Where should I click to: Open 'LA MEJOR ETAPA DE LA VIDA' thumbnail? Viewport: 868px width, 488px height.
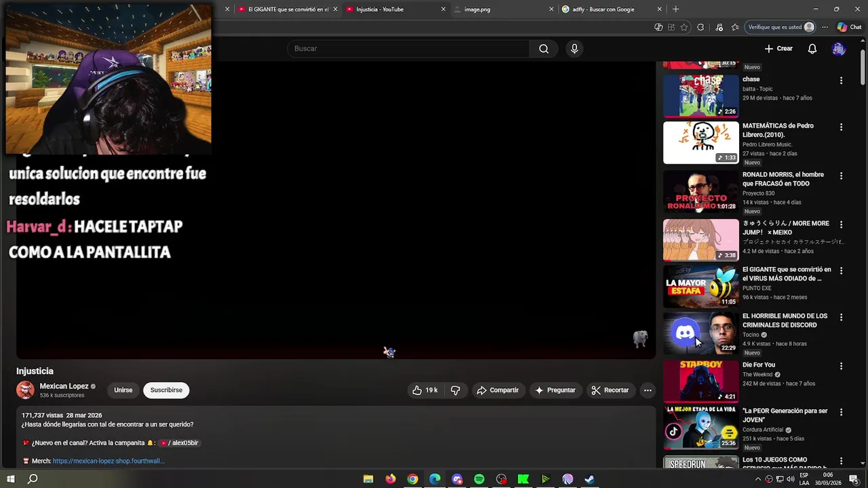(x=701, y=428)
